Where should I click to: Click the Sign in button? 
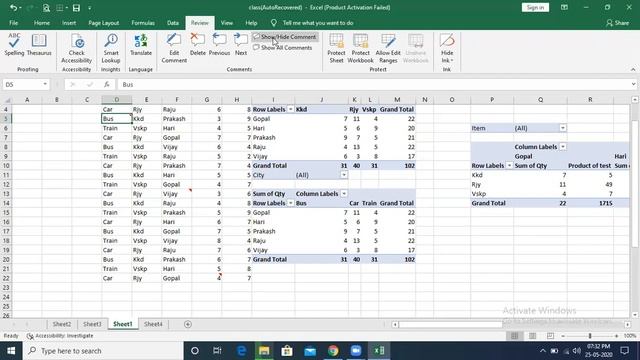click(x=535, y=7)
